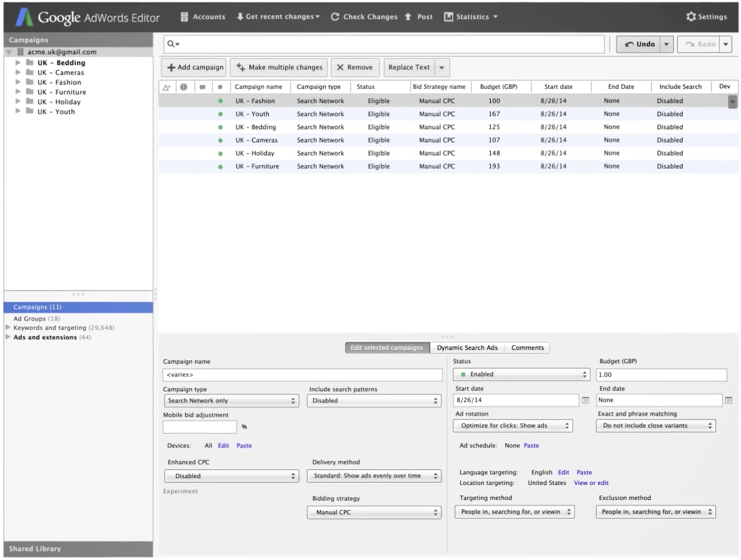
Task: Open the dropdown on UK - Fashion row end
Action: 732,101
